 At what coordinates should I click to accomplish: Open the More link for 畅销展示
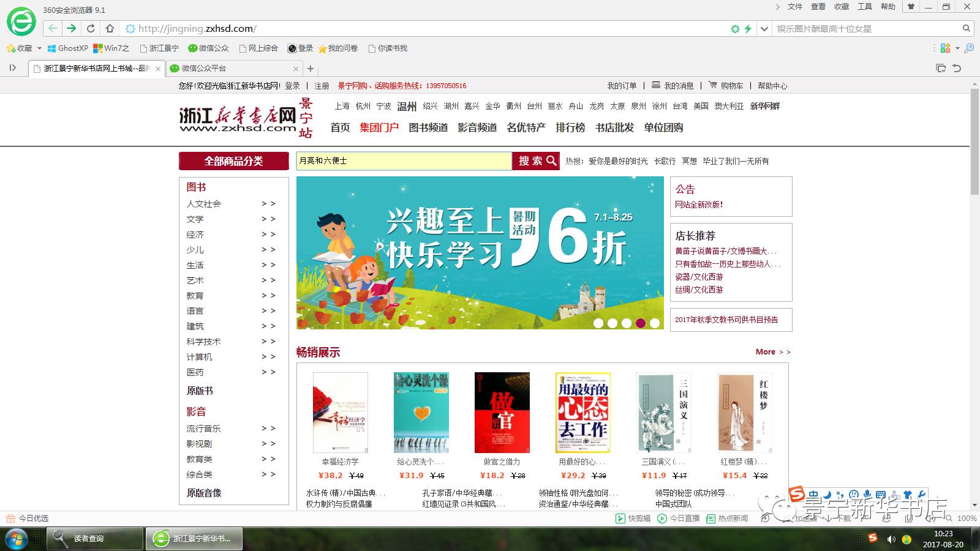click(x=773, y=352)
